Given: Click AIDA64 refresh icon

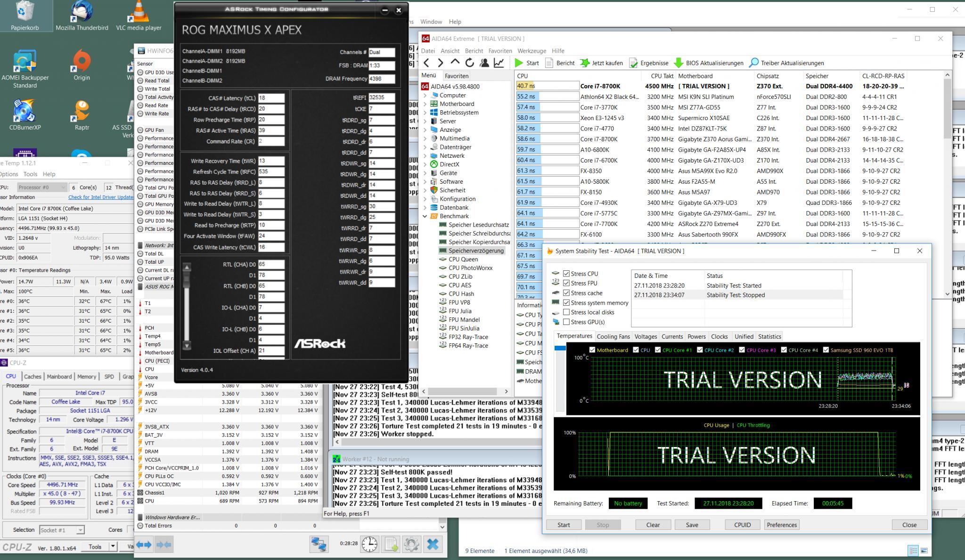Looking at the screenshot, I should click(x=469, y=63).
